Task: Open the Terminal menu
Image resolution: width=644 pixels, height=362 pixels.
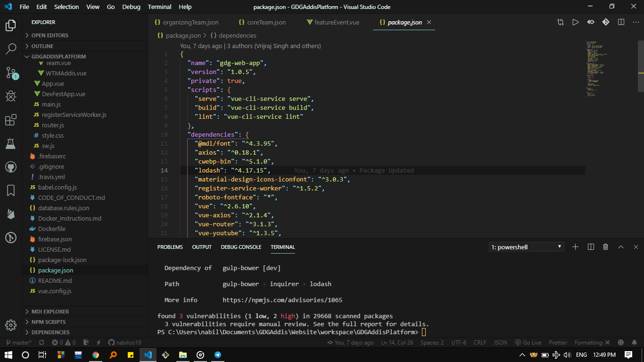Action: 159,7
